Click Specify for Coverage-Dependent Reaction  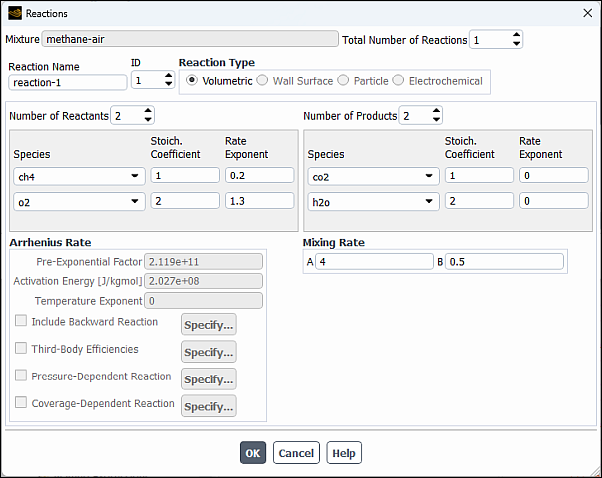[x=208, y=406]
